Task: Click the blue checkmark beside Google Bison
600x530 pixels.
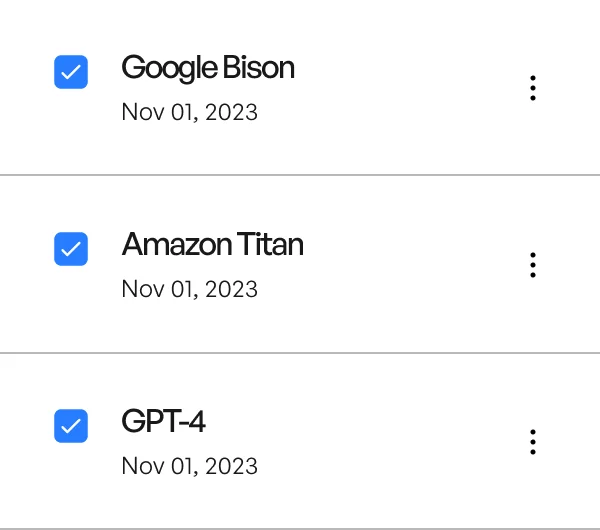Action: click(71, 72)
